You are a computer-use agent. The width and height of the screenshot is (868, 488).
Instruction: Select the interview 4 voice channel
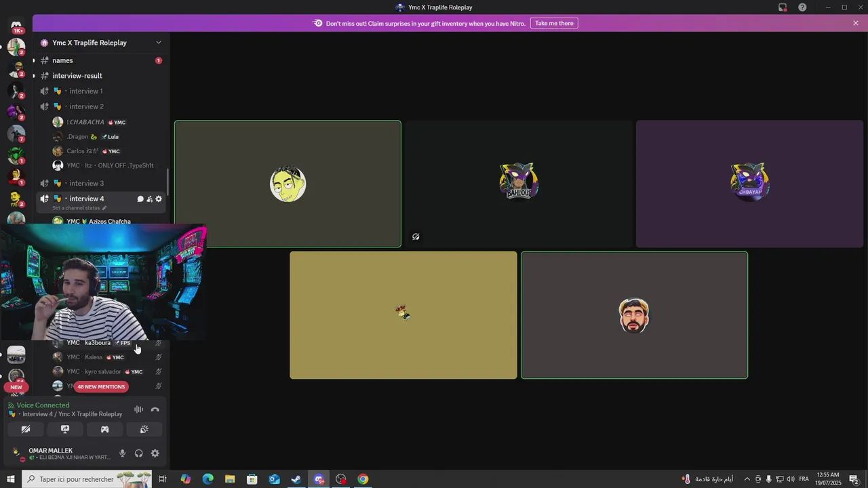tap(86, 199)
